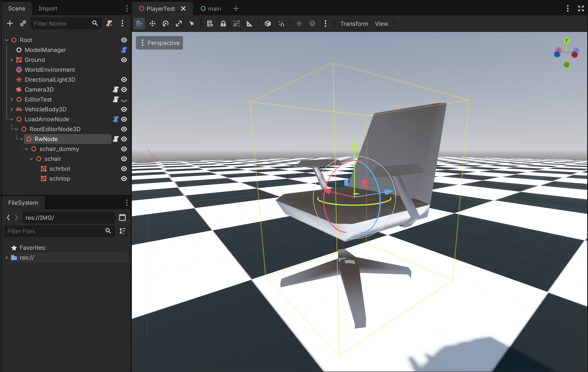Hide the DirectionalLight3D node
Image resolution: width=588 pixels, height=372 pixels.
(124, 80)
